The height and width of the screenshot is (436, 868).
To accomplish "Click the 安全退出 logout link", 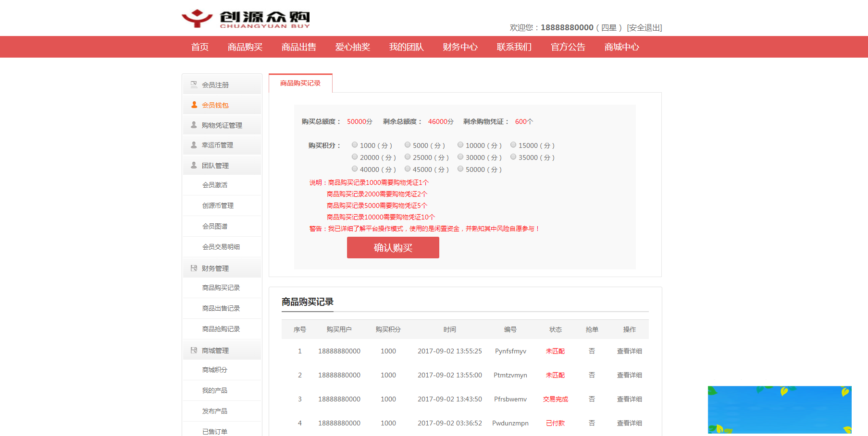I will (644, 27).
